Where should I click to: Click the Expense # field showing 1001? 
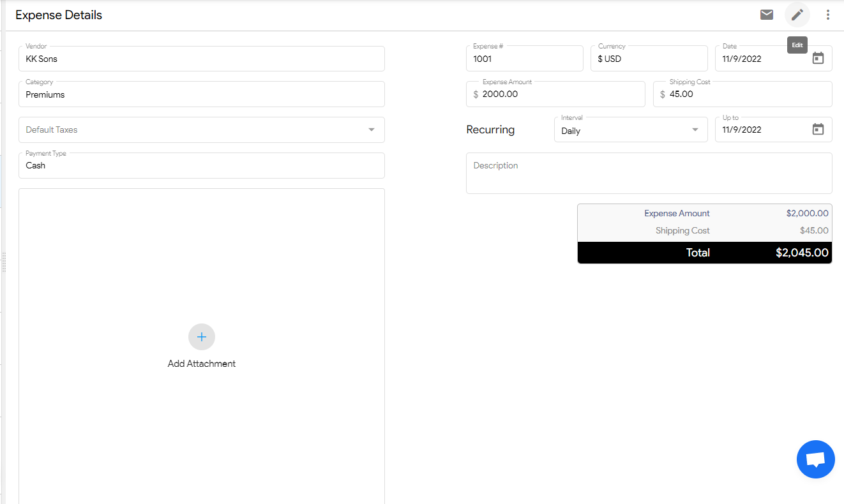coord(524,58)
